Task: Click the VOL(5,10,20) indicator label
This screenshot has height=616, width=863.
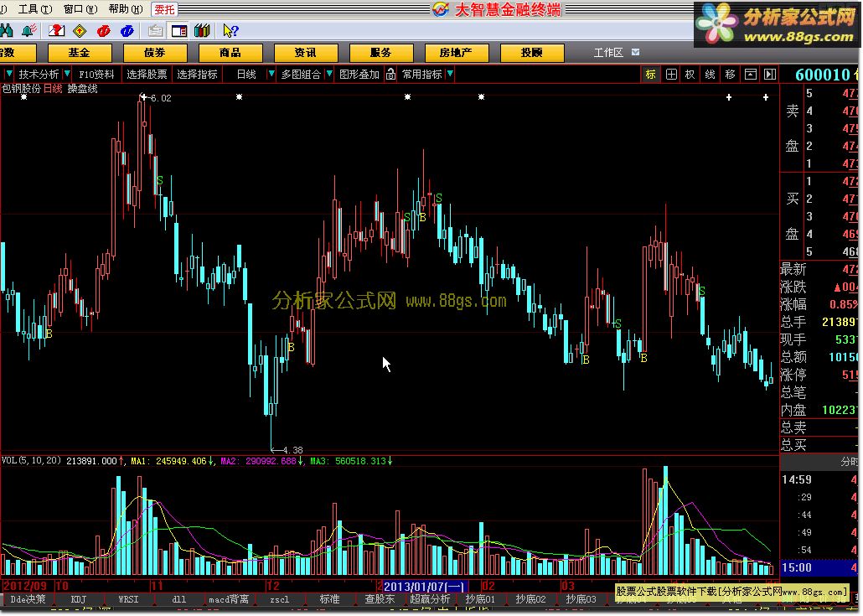Action: tap(31, 460)
